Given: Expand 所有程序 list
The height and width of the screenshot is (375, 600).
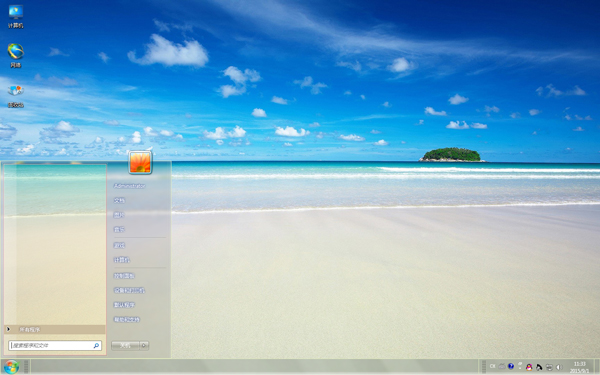Looking at the screenshot, I should [x=55, y=329].
